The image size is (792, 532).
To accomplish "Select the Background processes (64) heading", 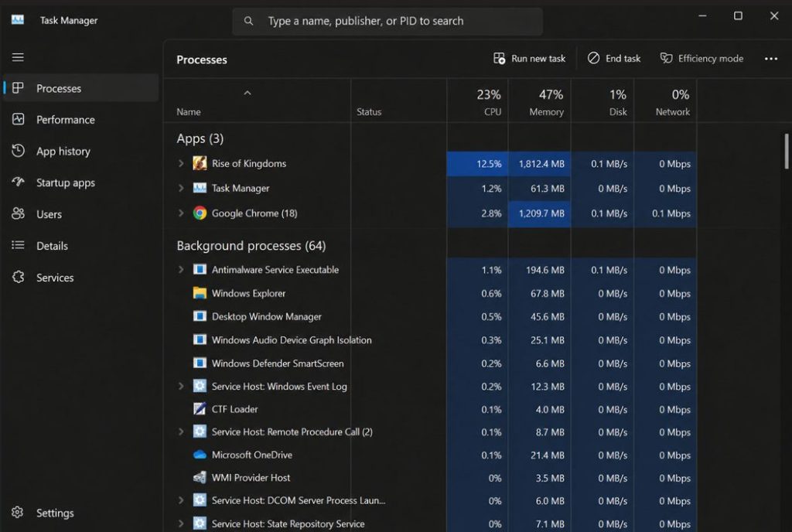I will click(251, 245).
